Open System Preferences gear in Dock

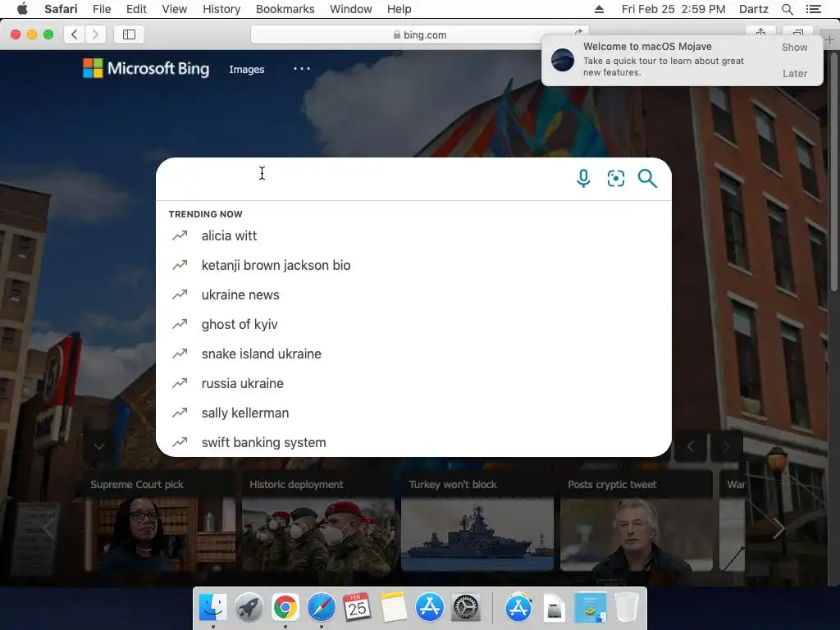click(466, 608)
